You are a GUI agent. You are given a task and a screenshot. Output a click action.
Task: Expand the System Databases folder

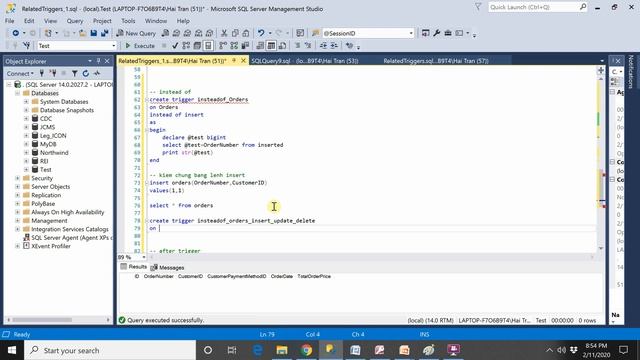[26, 102]
